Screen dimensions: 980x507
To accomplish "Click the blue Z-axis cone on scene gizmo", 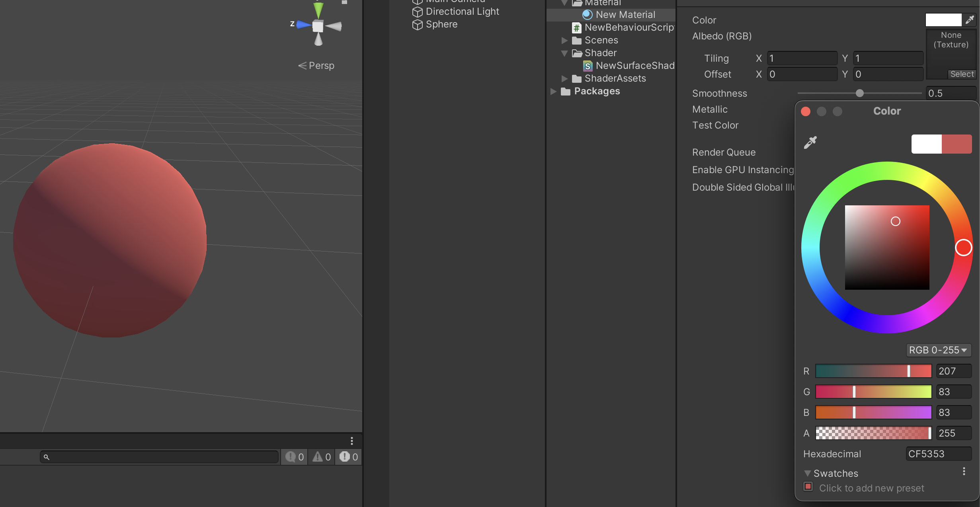I will click(303, 25).
